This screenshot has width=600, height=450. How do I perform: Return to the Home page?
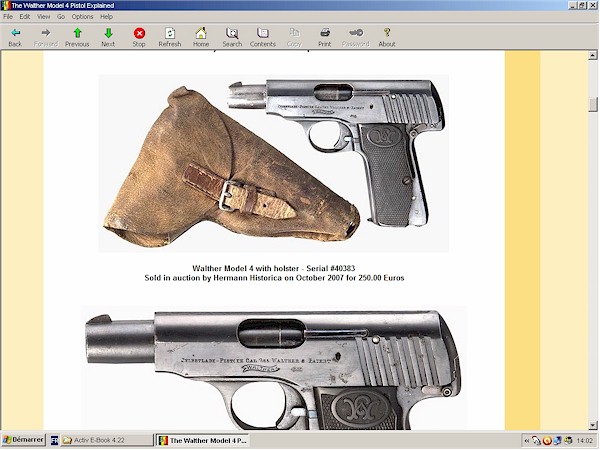click(201, 38)
